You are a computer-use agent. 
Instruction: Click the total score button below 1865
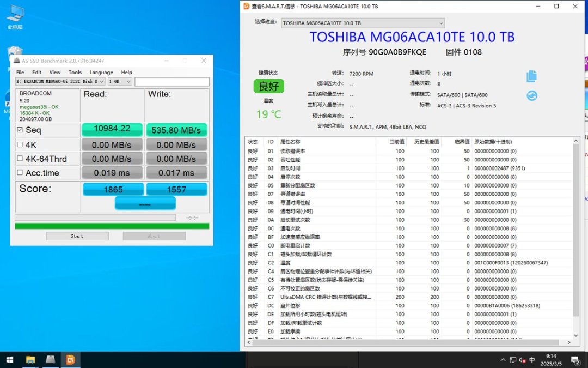pos(145,203)
